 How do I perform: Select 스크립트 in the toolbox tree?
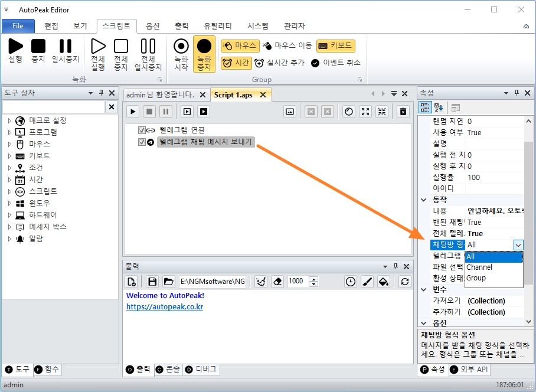pos(43,191)
